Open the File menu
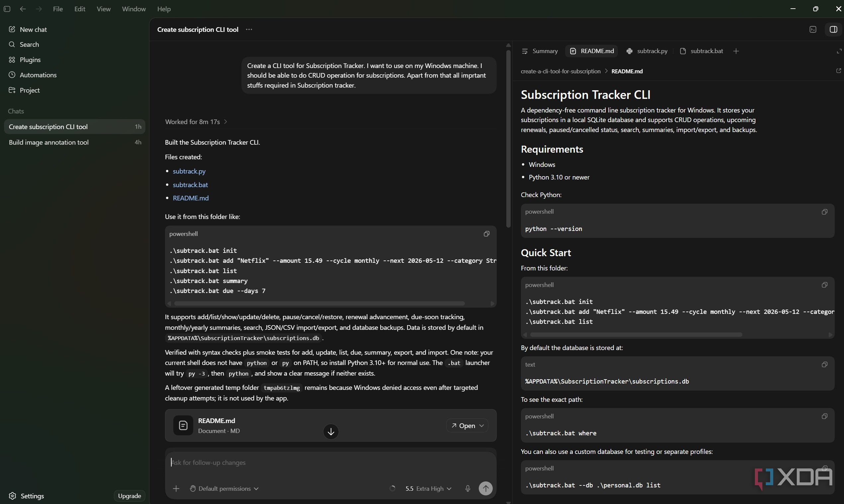The image size is (844, 504). pos(58,9)
